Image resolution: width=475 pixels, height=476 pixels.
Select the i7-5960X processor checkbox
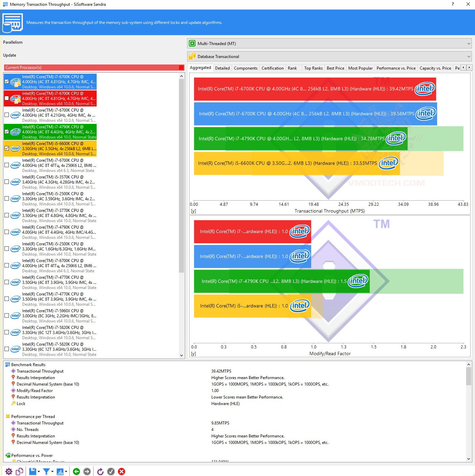(x=7, y=316)
